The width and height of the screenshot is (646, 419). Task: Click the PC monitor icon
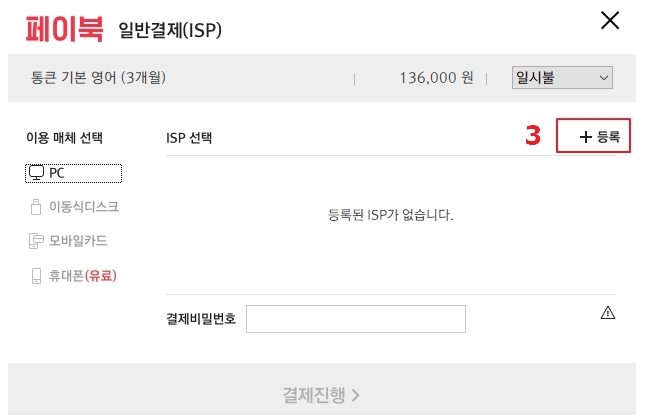[36, 173]
